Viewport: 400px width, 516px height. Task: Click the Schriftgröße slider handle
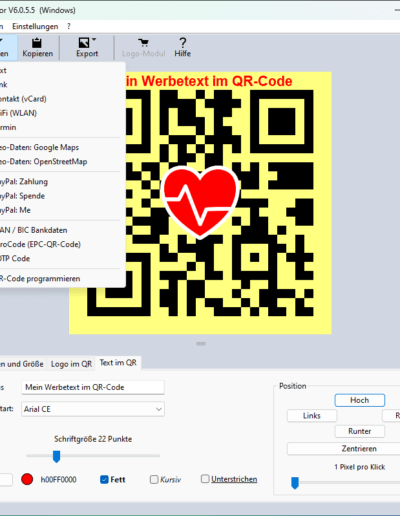(x=56, y=456)
